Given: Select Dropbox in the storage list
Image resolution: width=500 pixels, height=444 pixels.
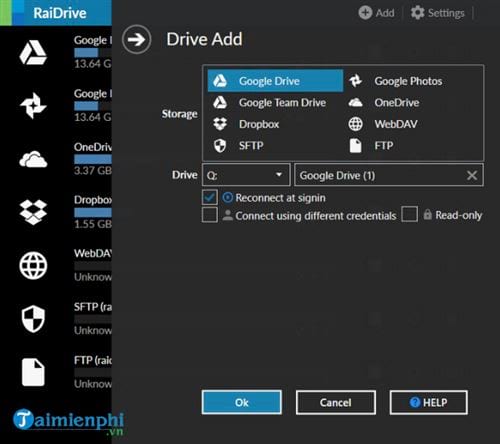Looking at the screenshot, I should [246, 124].
